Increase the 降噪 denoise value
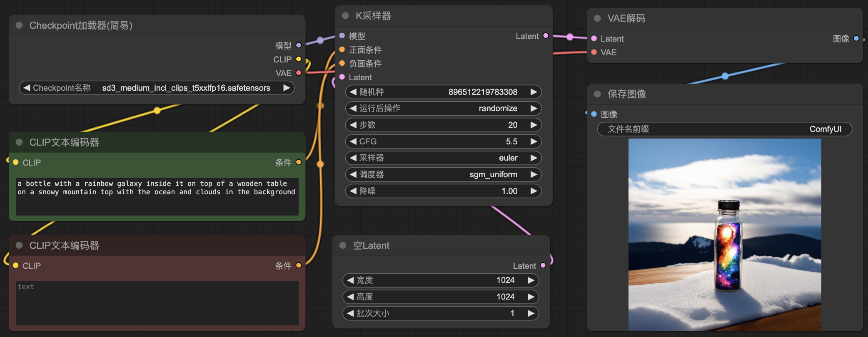Image resolution: width=868 pixels, height=337 pixels. 534,191
